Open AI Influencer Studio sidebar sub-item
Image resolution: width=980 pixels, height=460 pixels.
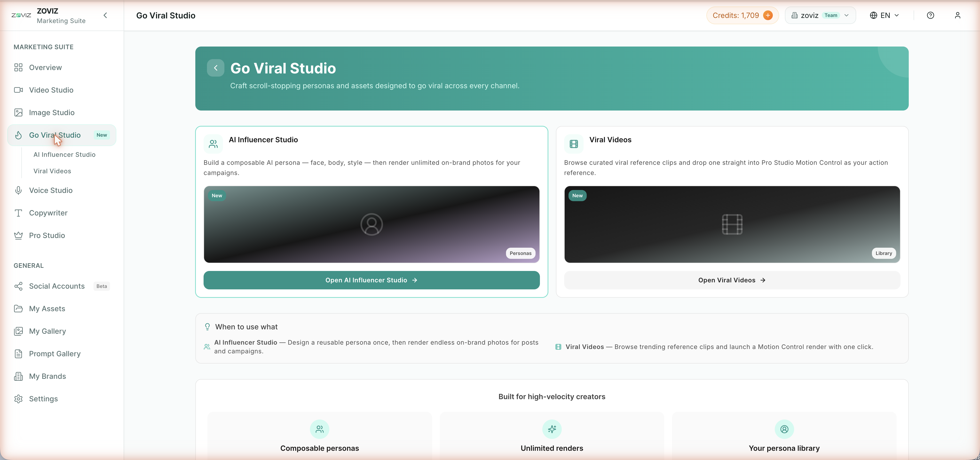click(64, 154)
